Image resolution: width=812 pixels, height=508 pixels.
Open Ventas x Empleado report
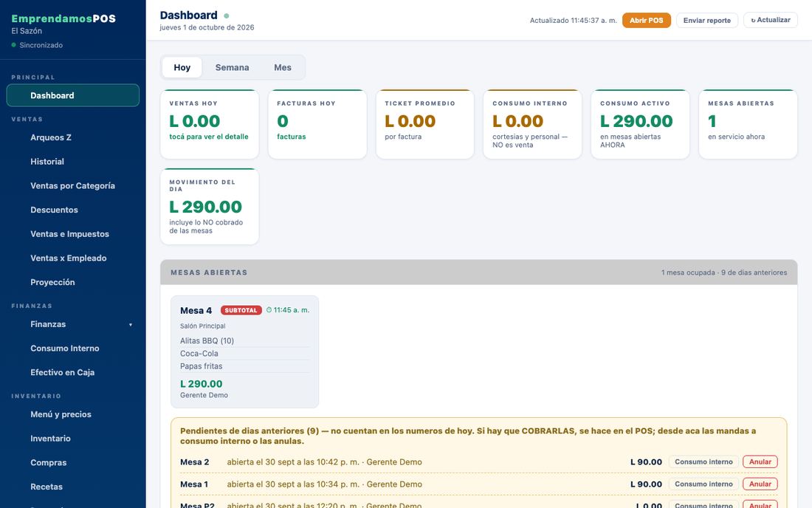click(x=73, y=258)
